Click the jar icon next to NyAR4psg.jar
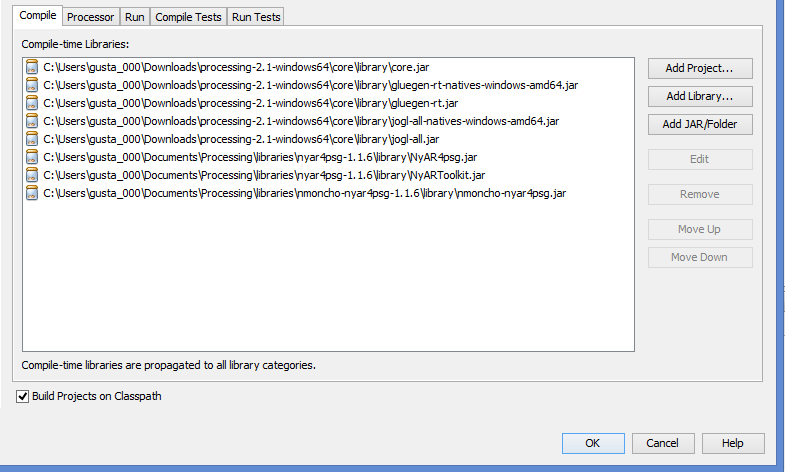785x472 pixels. (x=32, y=157)
